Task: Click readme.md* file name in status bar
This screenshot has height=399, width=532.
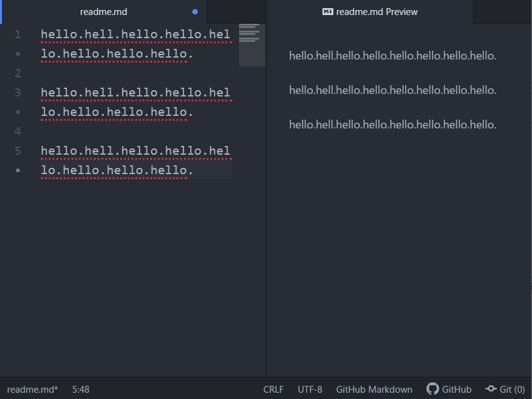Action: tap(32, 389)
